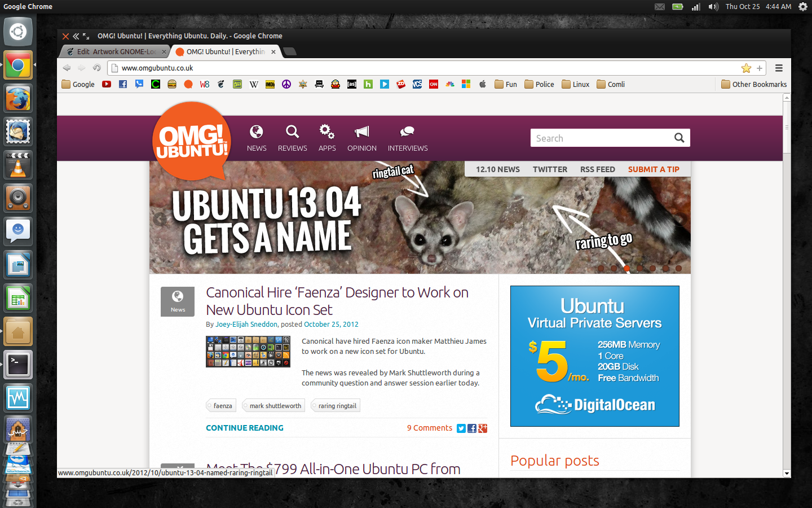Open the YouTube bookmark icon

click(x=107, y=84)
